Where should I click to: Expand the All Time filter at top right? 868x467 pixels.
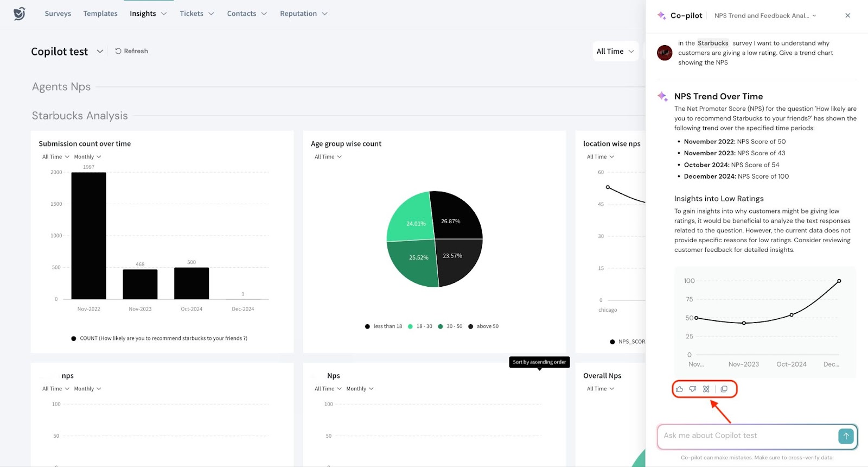point(615,52)
